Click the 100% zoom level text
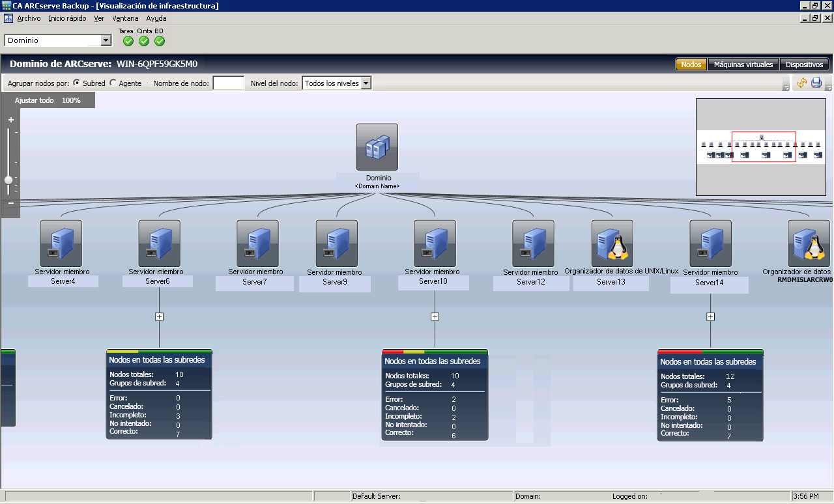 (71, 100)
